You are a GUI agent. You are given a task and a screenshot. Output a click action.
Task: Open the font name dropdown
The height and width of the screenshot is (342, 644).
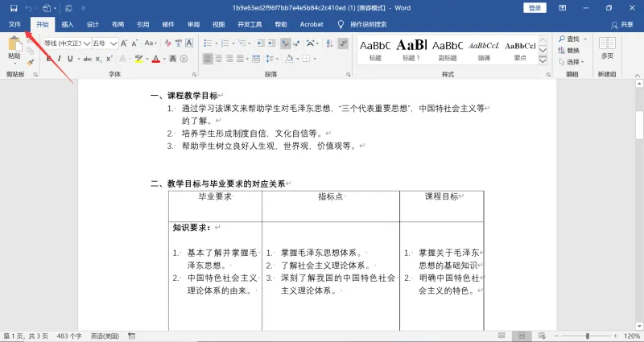pyautogui.click(x=87, y=43)
